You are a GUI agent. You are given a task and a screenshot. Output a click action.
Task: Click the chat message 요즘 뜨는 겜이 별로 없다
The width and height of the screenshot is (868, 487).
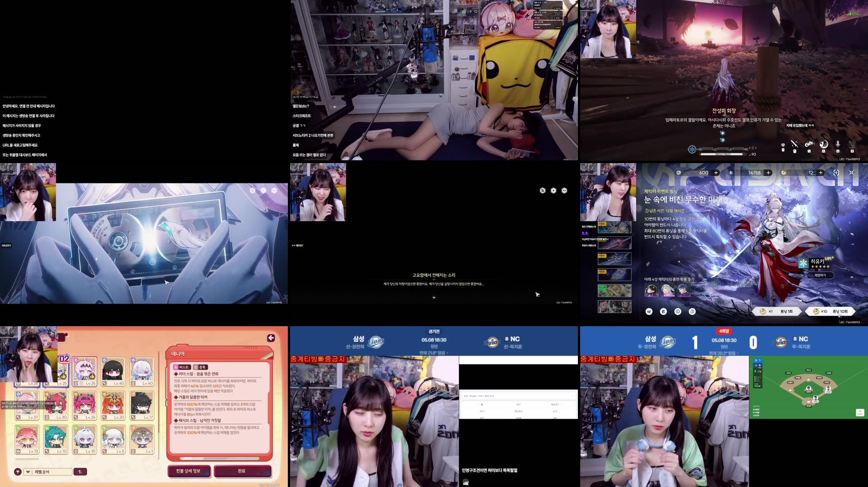pyautogui.click(x=309, y=155)
